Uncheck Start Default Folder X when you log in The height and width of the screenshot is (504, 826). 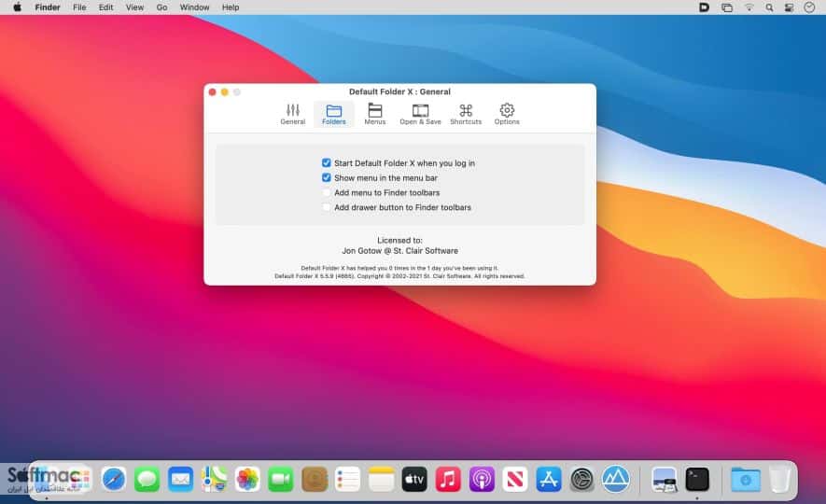click(327, 163)
